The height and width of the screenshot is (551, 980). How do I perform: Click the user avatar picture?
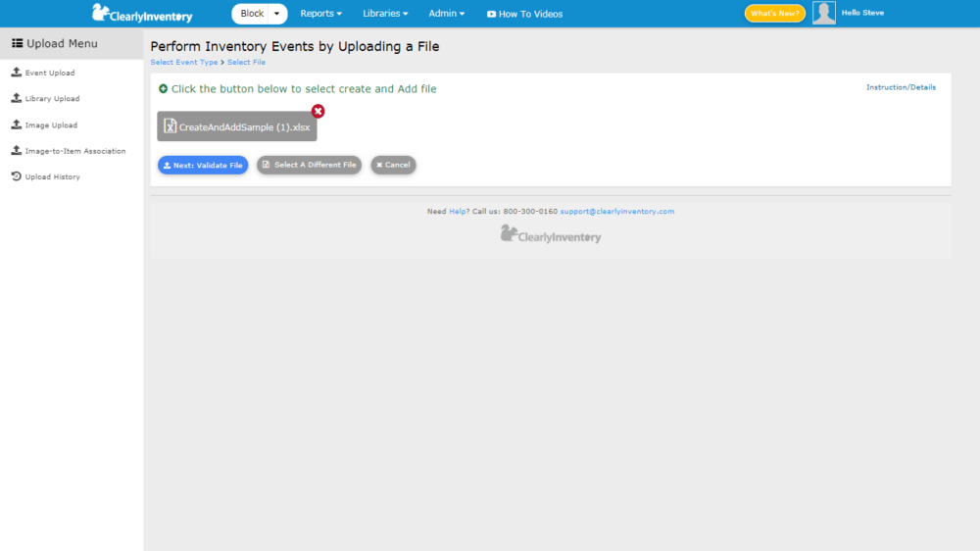[824, 13]
